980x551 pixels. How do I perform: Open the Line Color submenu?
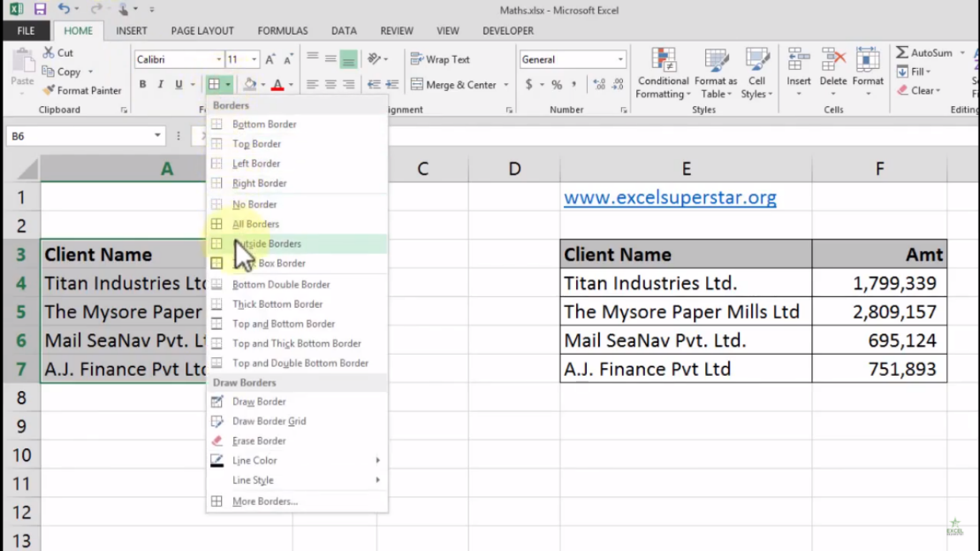[297, 460]
